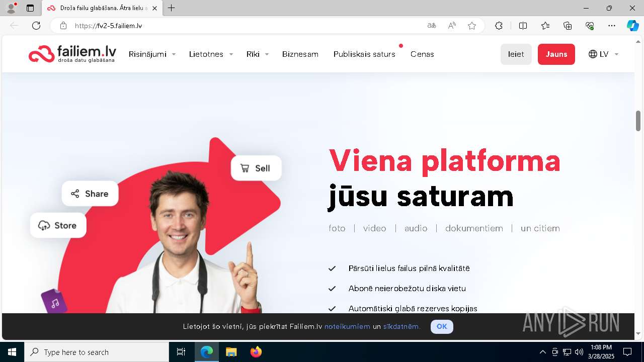Viewport: 644px width, 362px height.
Task: Click the 'foto' category text
Action: pyautogui.click(x=337, y=228)
